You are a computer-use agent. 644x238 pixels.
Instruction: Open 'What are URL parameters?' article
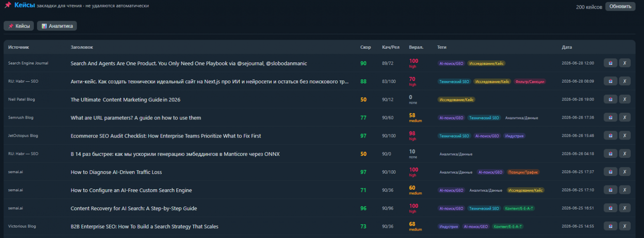(x=136, y=118)
